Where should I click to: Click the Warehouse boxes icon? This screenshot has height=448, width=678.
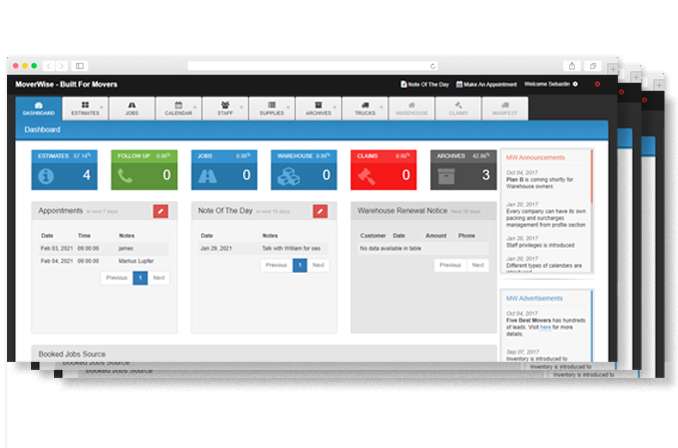tap(289, 176)
